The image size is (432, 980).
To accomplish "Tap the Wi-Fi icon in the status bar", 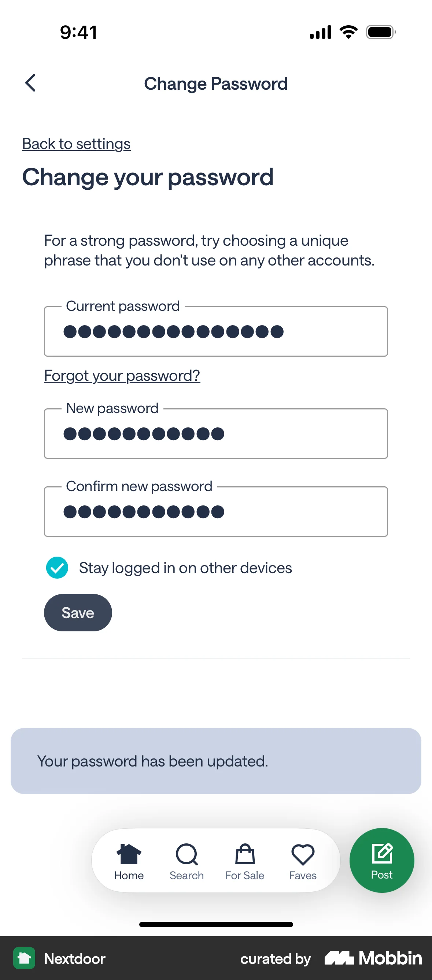I will 347,32.
